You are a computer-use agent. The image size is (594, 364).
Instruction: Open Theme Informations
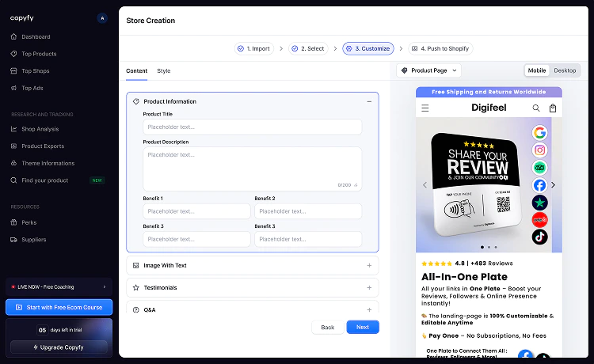click(48, 163)
